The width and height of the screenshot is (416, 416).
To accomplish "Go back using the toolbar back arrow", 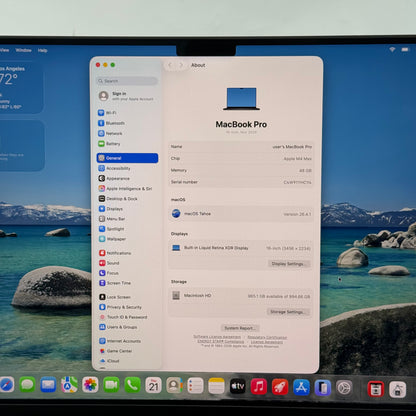I will (170, 65).
